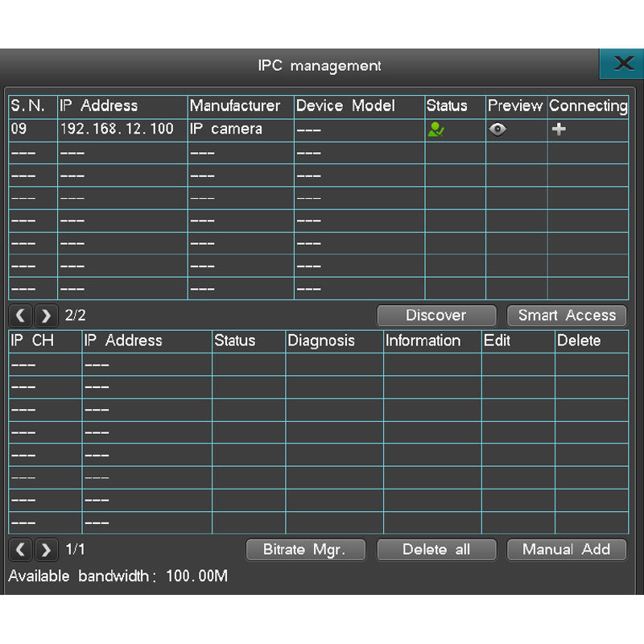Click the Device Model column header

pyautogui.click(x=359, y=107)
